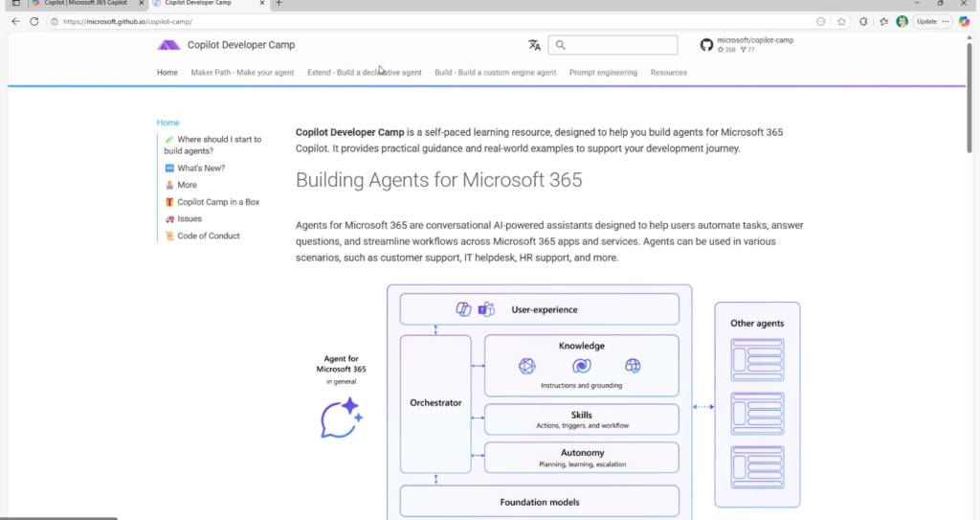Switch to the Microsoft 365 Copilot tab
Viewport: 980px width, 520px height.
pyautogui.click(x=85, y=3)
